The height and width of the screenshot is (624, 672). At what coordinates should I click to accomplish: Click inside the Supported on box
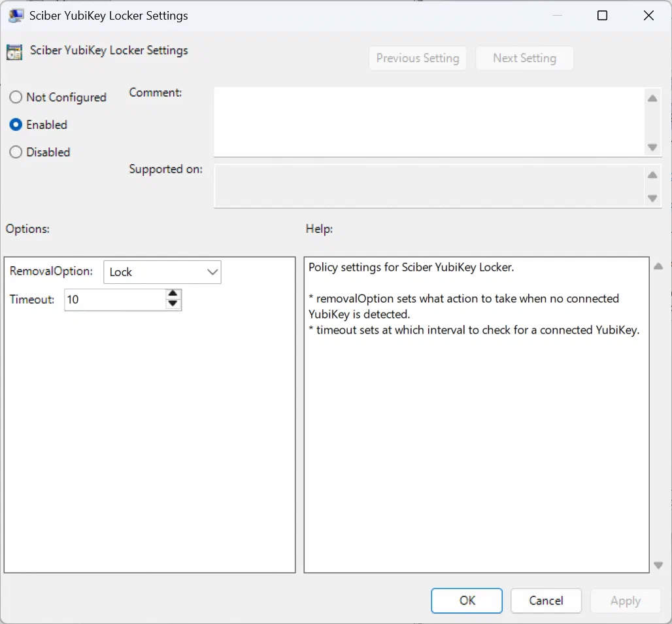click(429, 186)
